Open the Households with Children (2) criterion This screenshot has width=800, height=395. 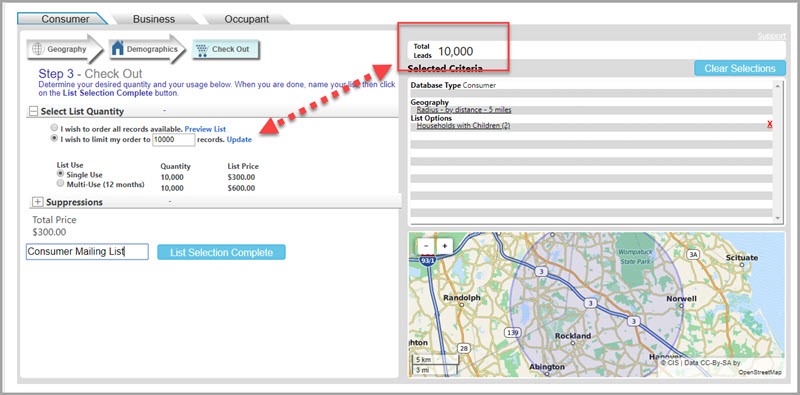(x=463, y=126)
